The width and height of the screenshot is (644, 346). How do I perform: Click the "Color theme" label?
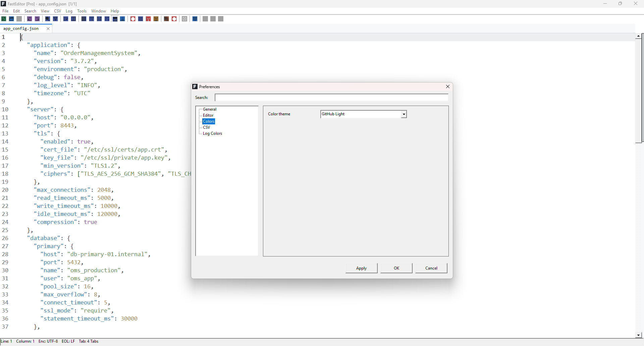click(279, 114)
